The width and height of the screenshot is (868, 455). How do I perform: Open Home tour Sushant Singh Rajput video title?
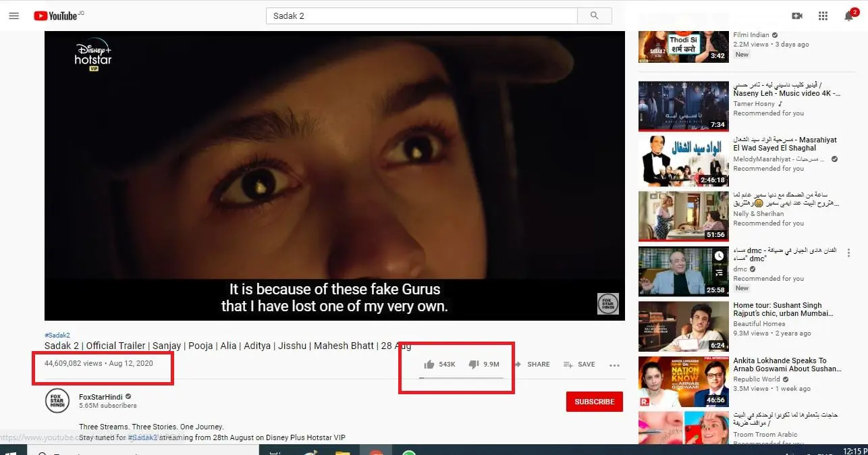tap(785, 310)
